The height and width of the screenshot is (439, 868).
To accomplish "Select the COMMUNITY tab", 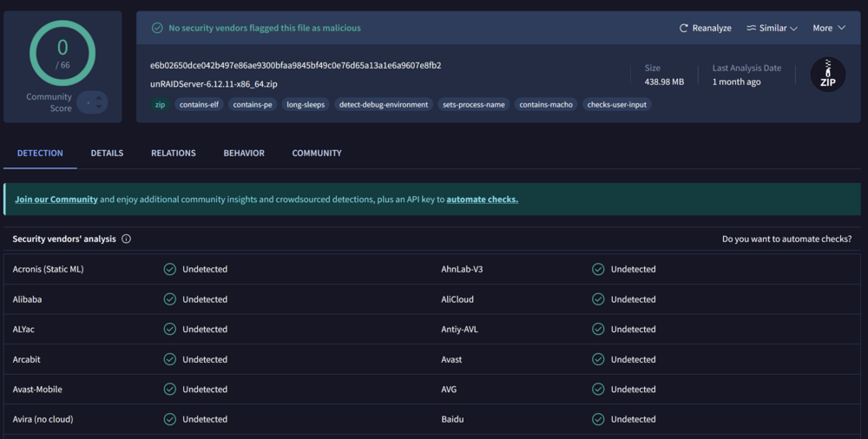I will pyautogui.click(x=317, y=153).
